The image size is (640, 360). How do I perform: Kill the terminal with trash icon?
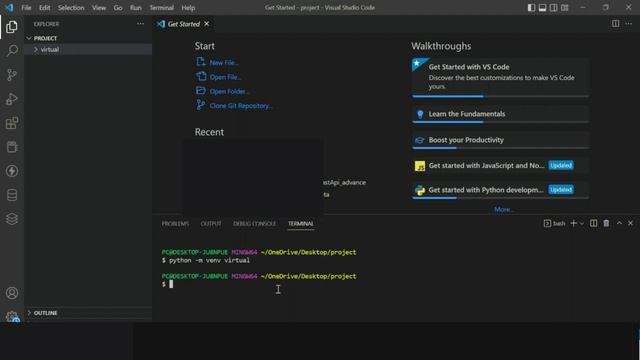(606, 223)
